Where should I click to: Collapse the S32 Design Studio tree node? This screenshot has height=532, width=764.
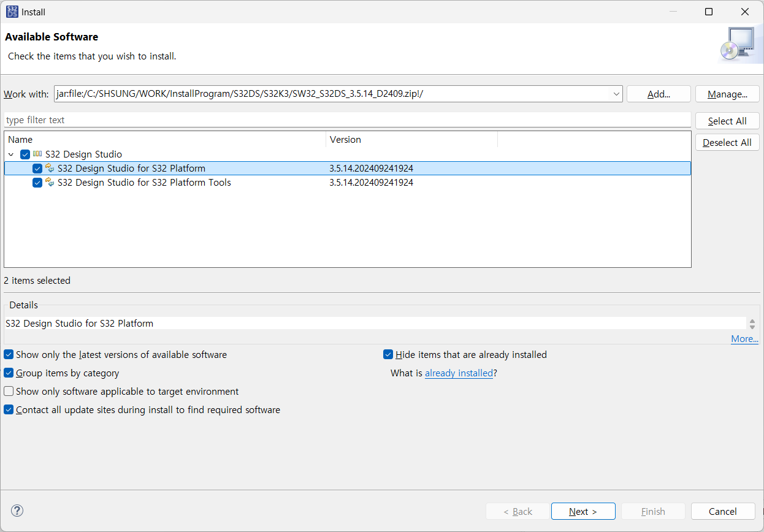10,154
